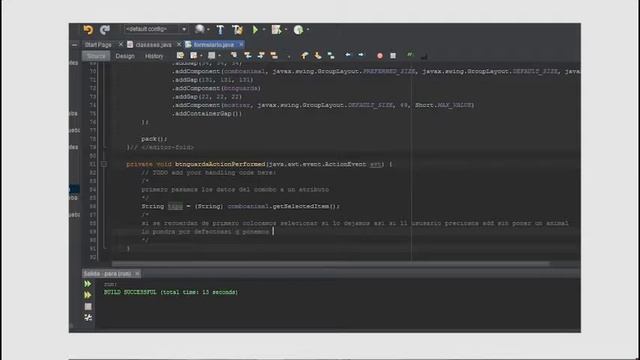Click green Re-run icon in Output
The image size is (640, 360).
[88, 284]
